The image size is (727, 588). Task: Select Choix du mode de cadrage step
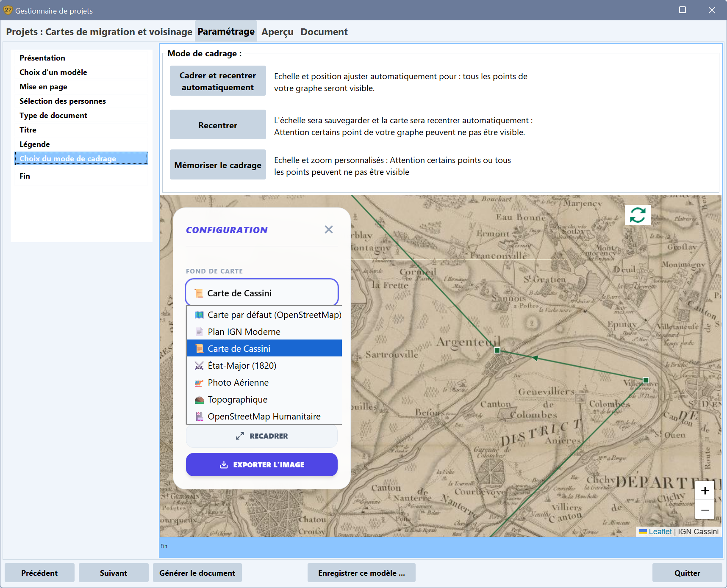click(81, 158)
